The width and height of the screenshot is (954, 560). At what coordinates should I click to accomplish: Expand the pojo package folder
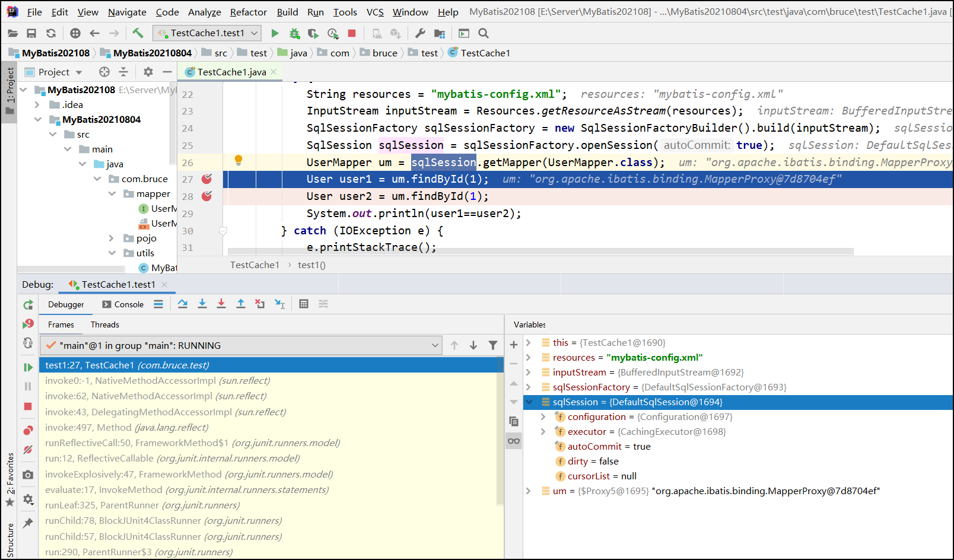coord(112,238)
